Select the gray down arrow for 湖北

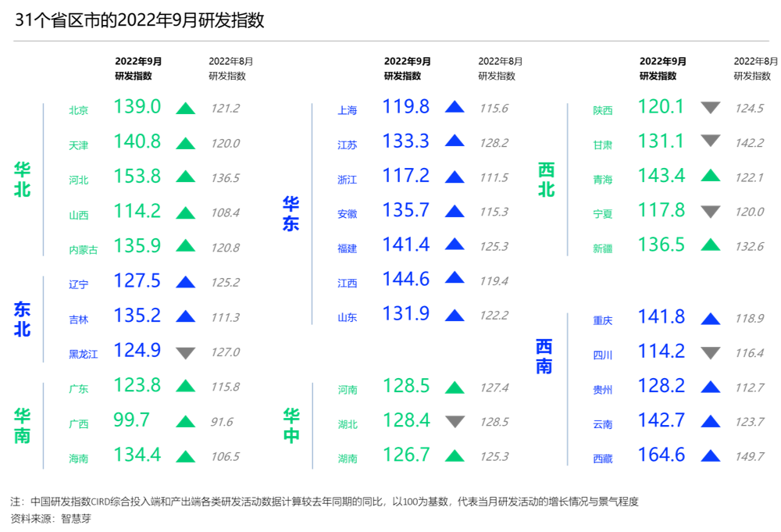pyautogui.click(x=454, y=422)
